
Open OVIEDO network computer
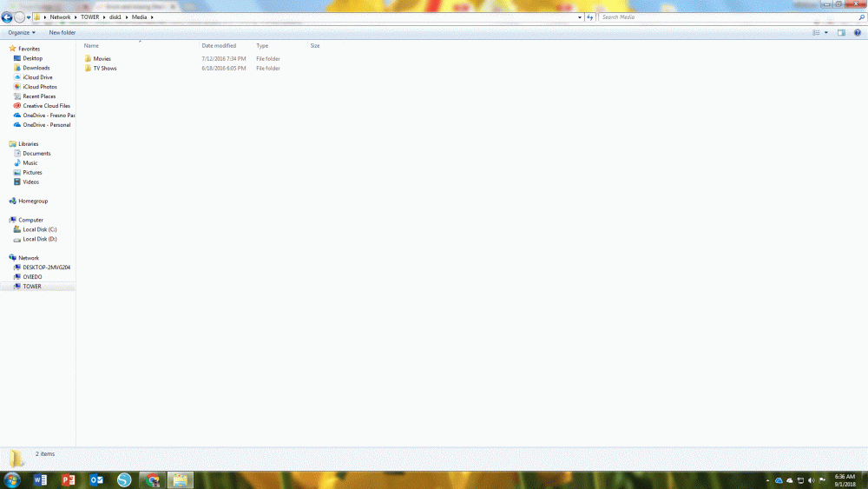point(32,277)
